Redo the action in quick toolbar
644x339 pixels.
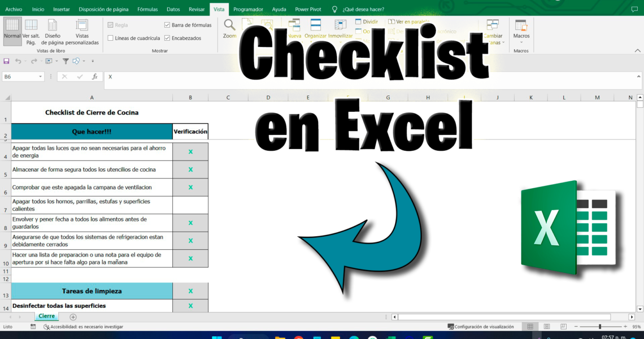coord(34,61)
